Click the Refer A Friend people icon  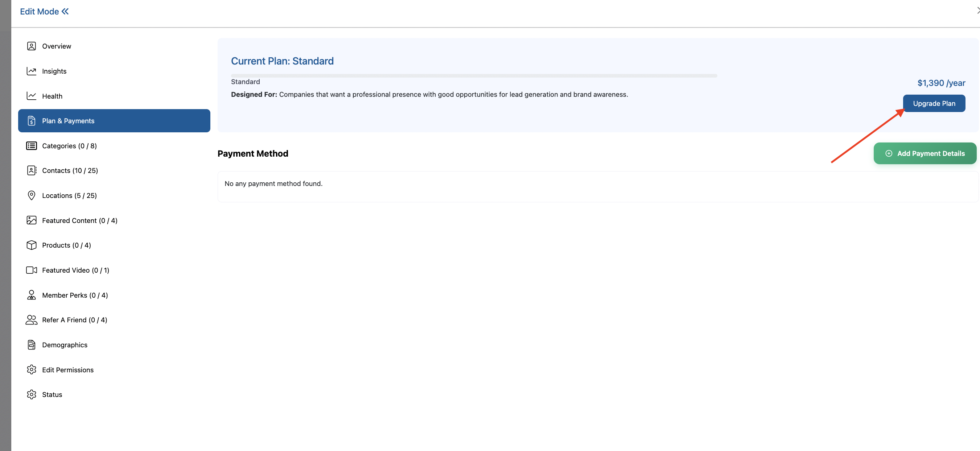click(32, 320)
